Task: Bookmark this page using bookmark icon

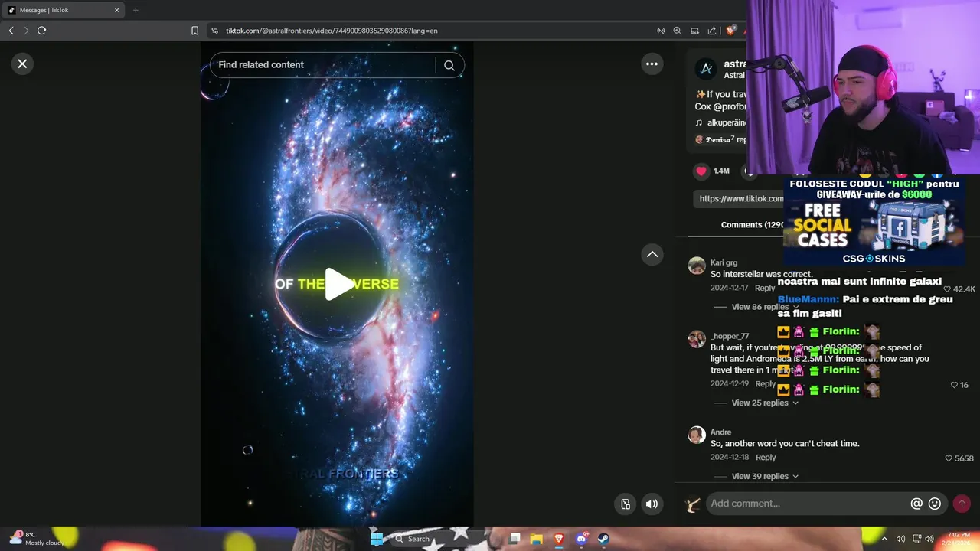Action: [194, 31]
